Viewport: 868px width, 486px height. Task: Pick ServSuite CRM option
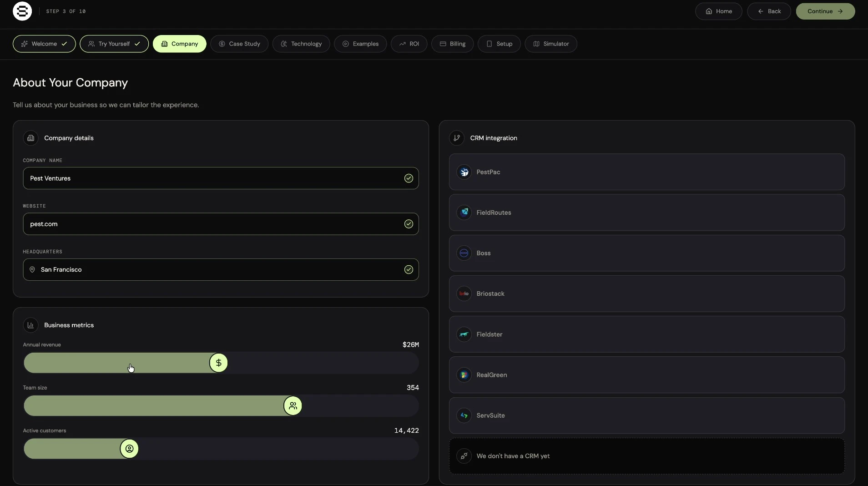(646, 415)
